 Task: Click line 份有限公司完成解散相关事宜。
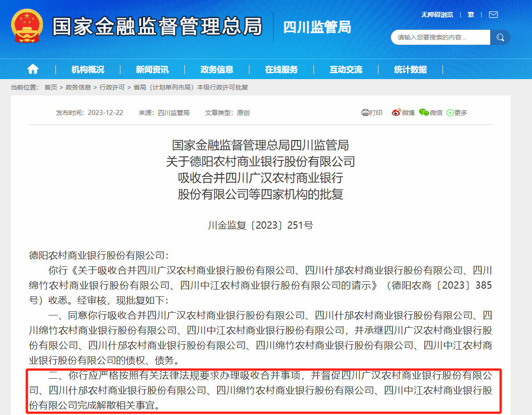point(94,405)
